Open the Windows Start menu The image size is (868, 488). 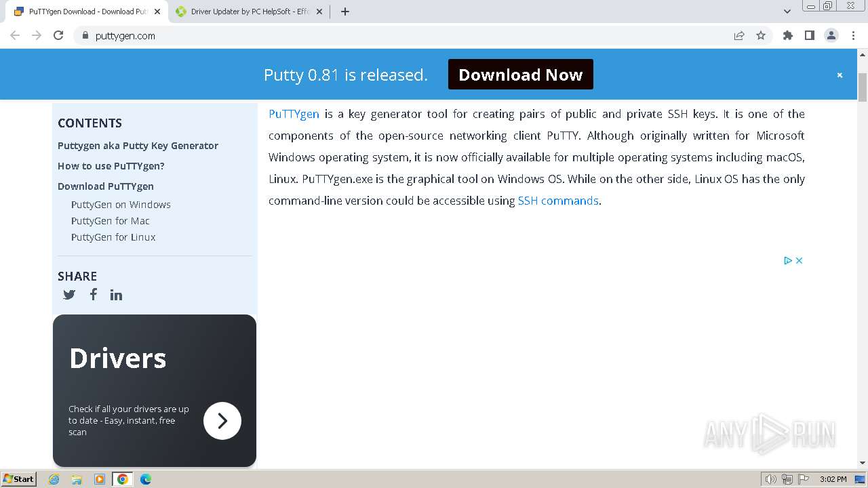(x=18, y=479)
